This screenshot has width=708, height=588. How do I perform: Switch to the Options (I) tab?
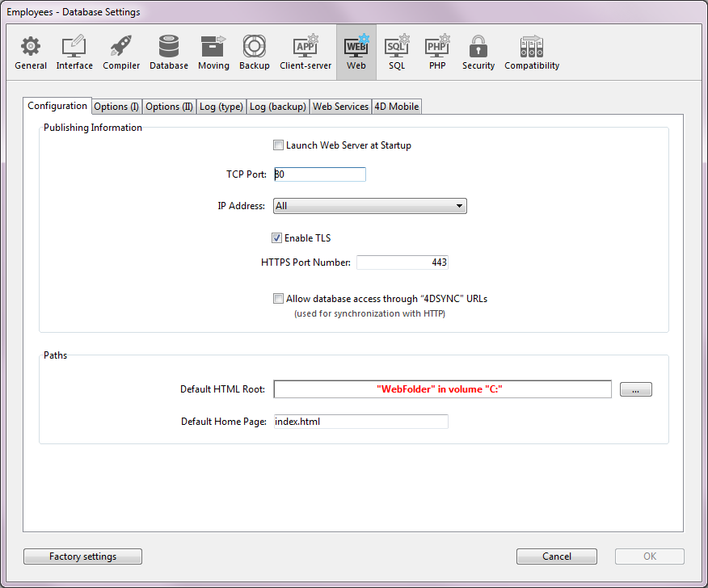[116, 107]
